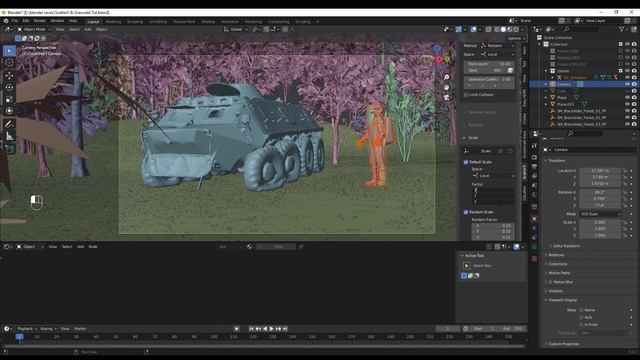The width and height of the screenshot is (640, 360).
Task: Hide Camera object via eye icon
Action: (x=627, y=84)
